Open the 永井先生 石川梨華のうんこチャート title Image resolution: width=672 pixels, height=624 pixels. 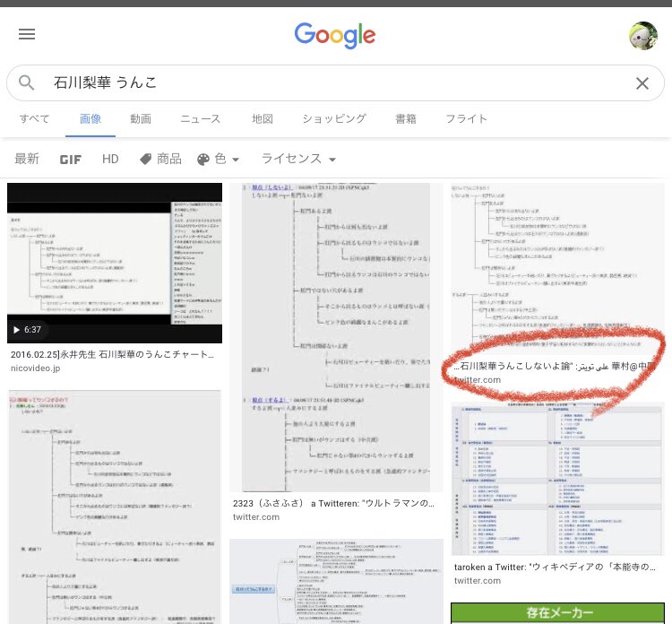pyautogui.click(x=112, y=355)
